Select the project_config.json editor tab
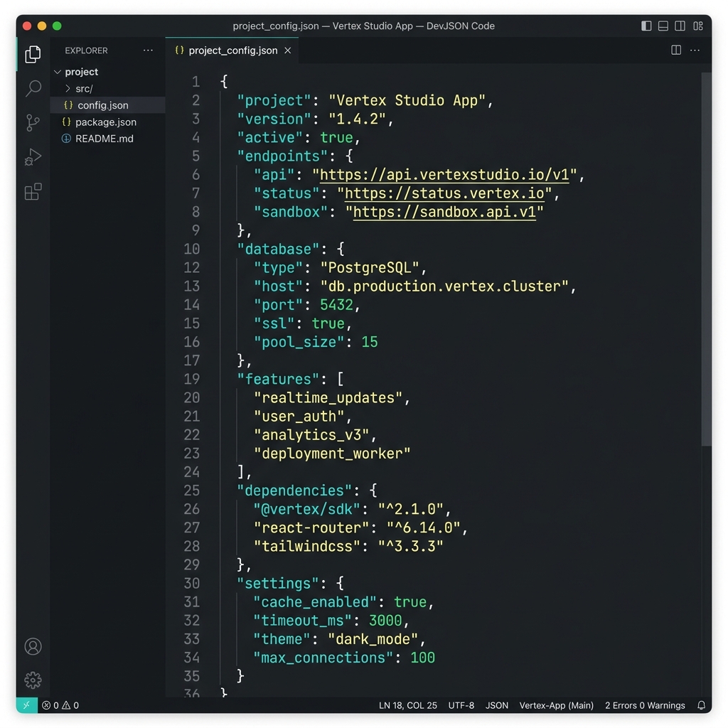 pos(232,50)
